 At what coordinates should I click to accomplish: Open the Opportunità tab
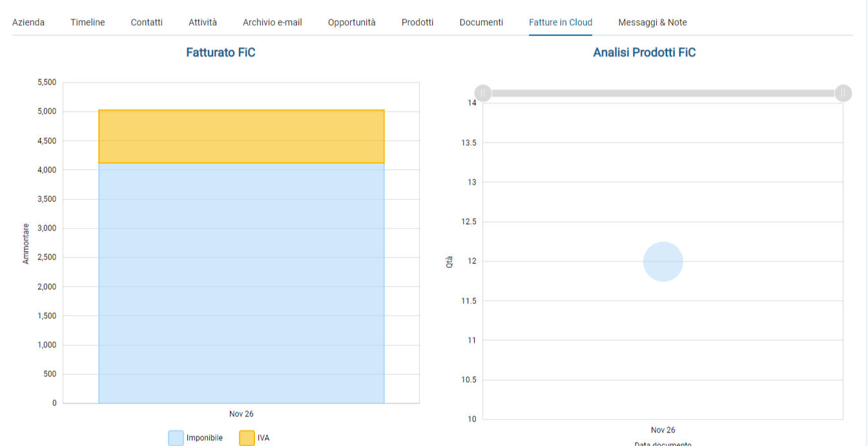tap(351, 22)
